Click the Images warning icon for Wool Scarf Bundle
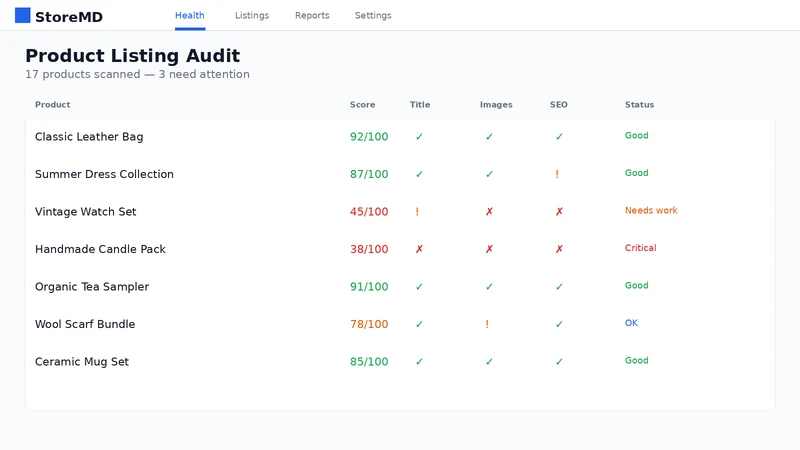This screenshot has height=450, width=800. 487,324
